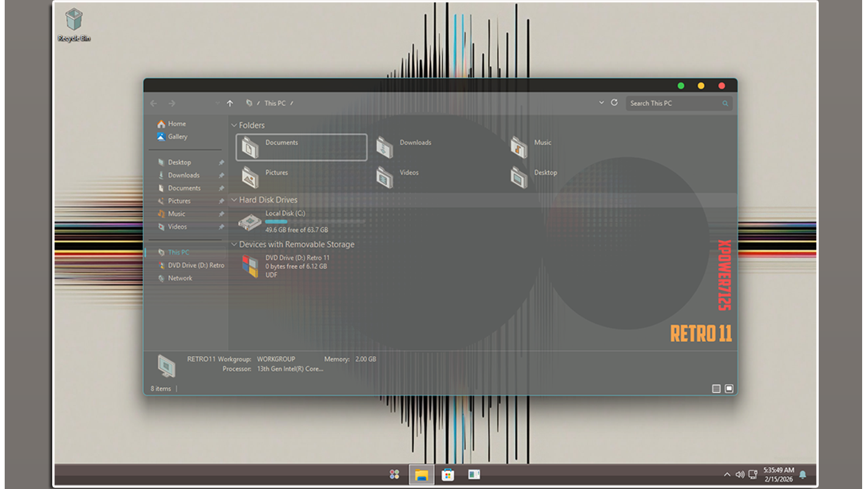Viewport: 868px width, 489px height.
Task: Open address bar history dropdown
Action: pos(601,102)
